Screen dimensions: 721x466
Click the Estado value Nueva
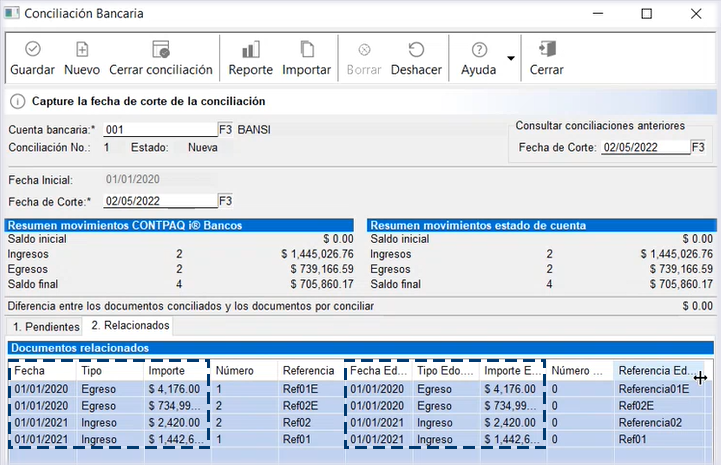(203, 148)
